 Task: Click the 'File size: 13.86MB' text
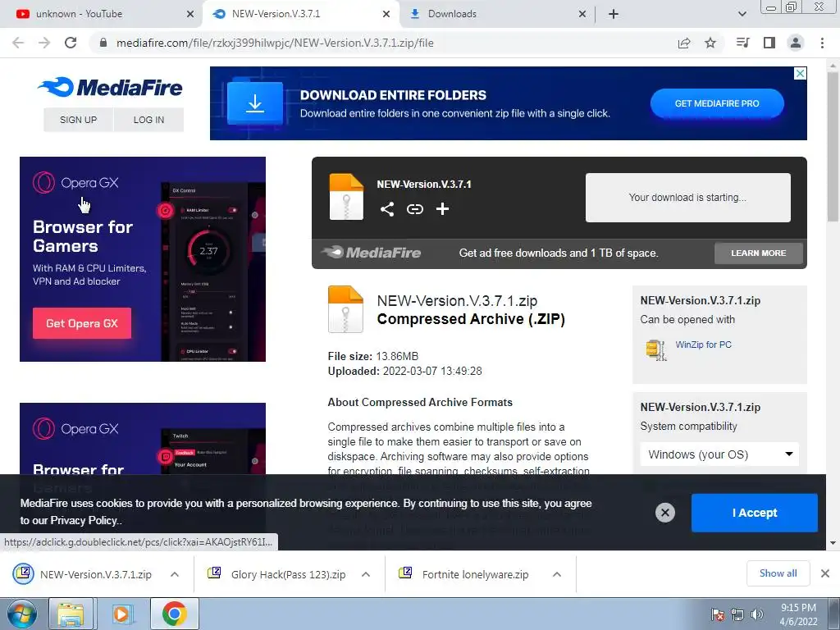(373, 356)
